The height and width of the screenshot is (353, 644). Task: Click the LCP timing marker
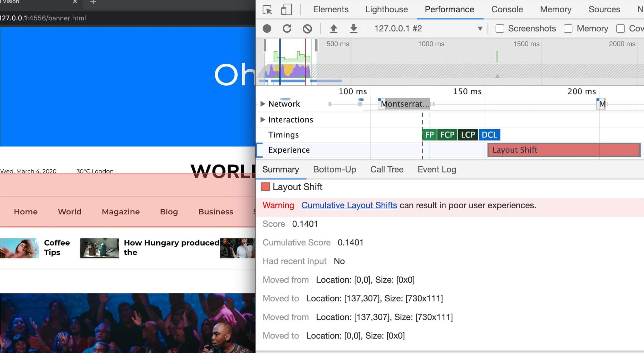click(x=468, y=135)
